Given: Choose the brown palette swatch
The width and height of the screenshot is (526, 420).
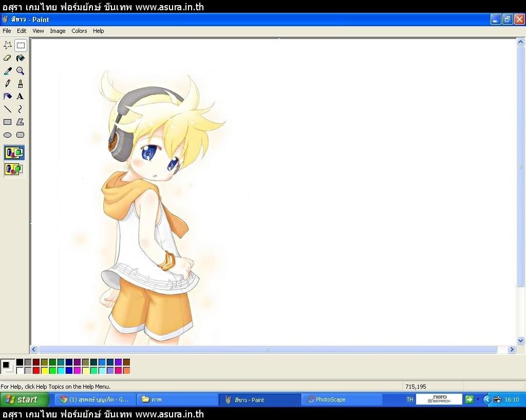Looking at the screenshot, I should [126, 362].
